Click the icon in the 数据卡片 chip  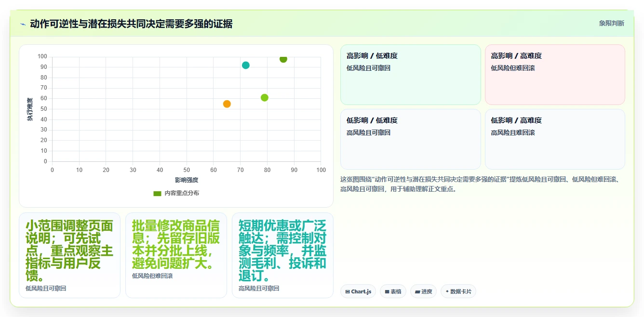pos(447,292)
